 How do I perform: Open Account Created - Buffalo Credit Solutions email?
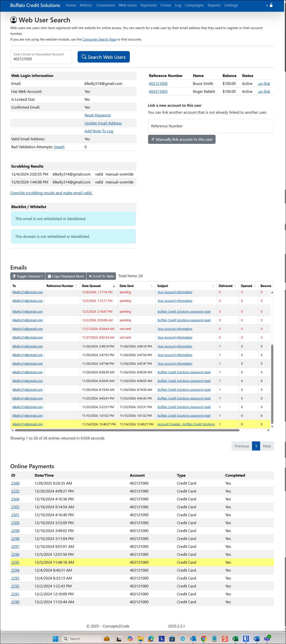point(186,424)
